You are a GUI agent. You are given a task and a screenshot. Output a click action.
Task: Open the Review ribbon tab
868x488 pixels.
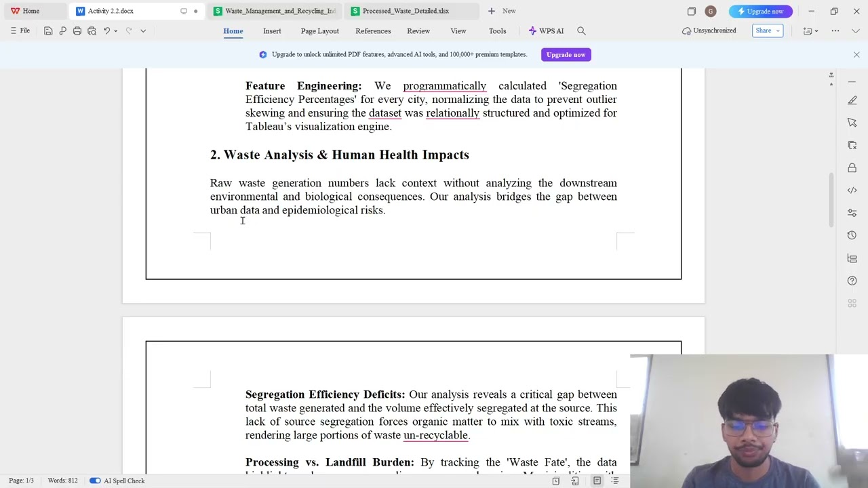click(x=418, y=30)
